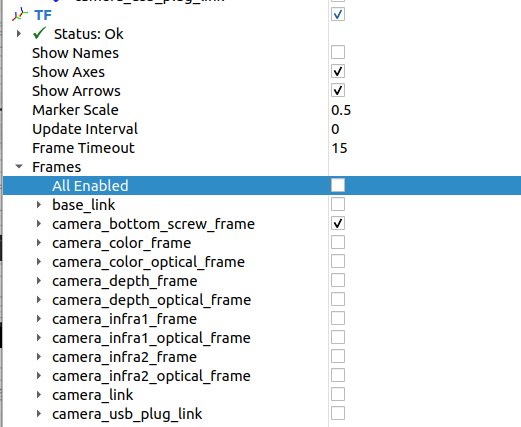Select the camera_depth_frame row label
521x427 pixels.
click(x=125, y=281)
